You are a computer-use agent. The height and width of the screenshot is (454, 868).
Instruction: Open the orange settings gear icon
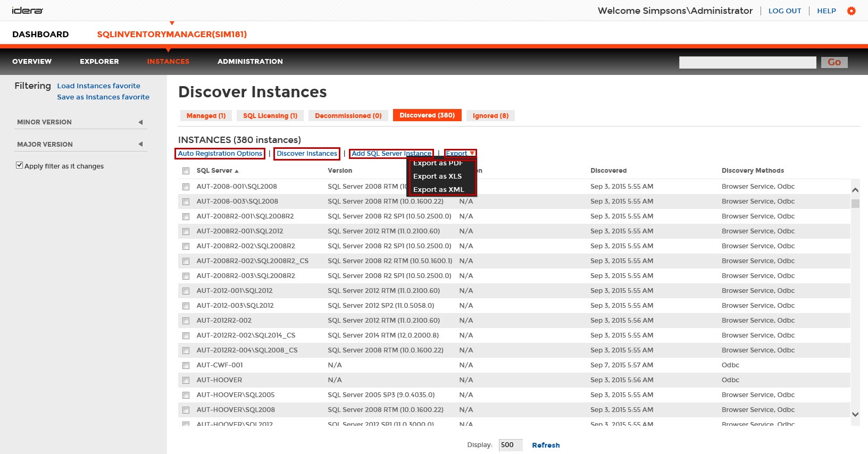point(852,11)
